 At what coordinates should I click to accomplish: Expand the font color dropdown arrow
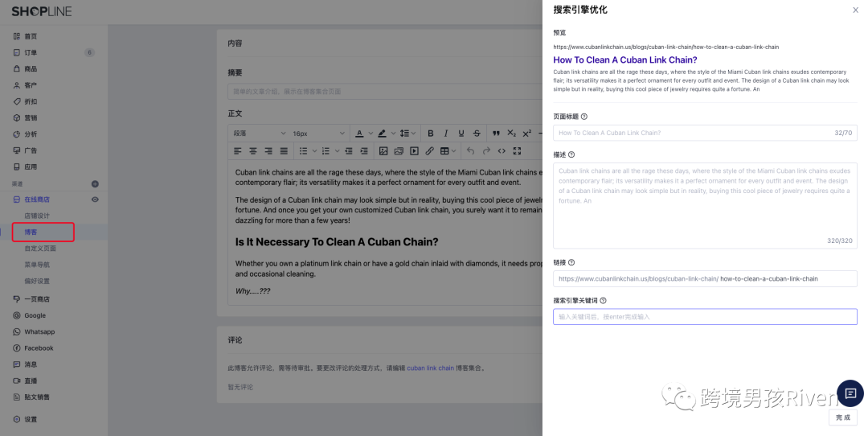click(371, 134)
